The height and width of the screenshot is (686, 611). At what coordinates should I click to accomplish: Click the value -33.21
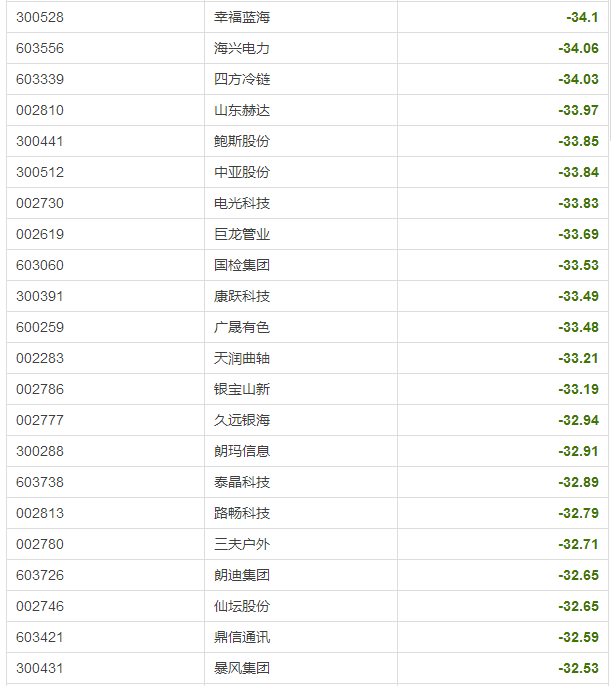[x=578, y=358]
